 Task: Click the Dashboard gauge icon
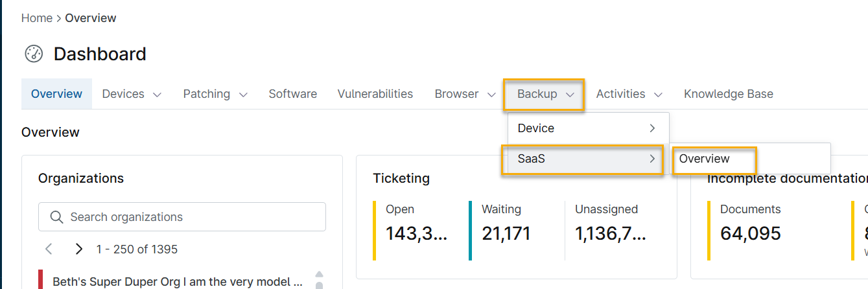pyautogui.click(x=34, y=54)
